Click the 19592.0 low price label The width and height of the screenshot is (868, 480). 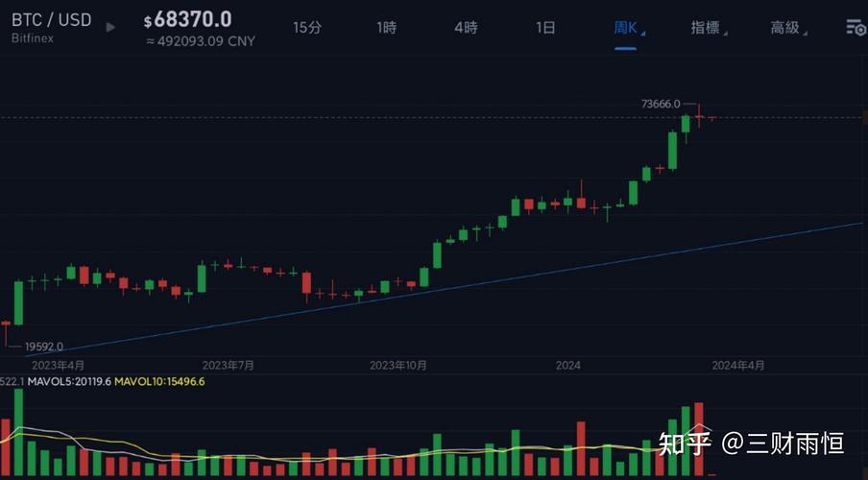pyautogui.click(x=44, y=347)
